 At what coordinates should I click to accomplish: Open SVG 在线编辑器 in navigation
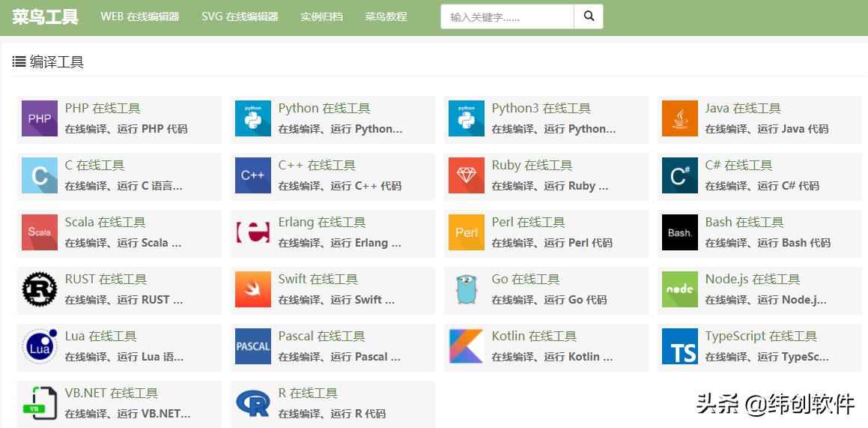click(240, 16)
